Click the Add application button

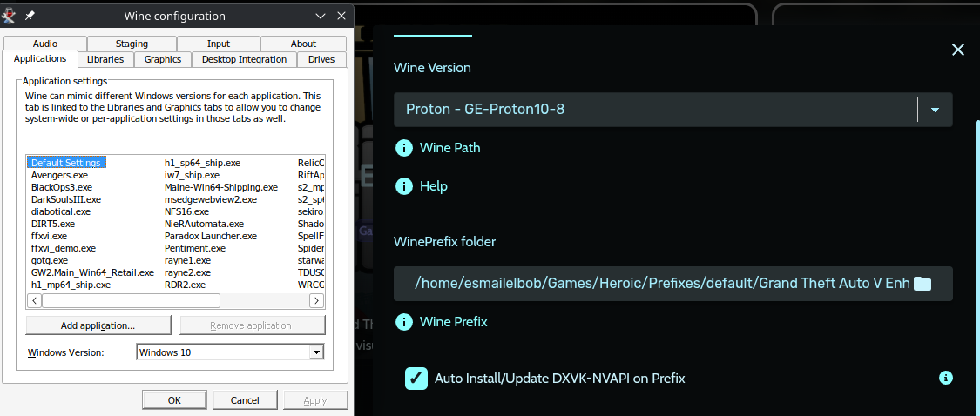(x=98, y=325)
